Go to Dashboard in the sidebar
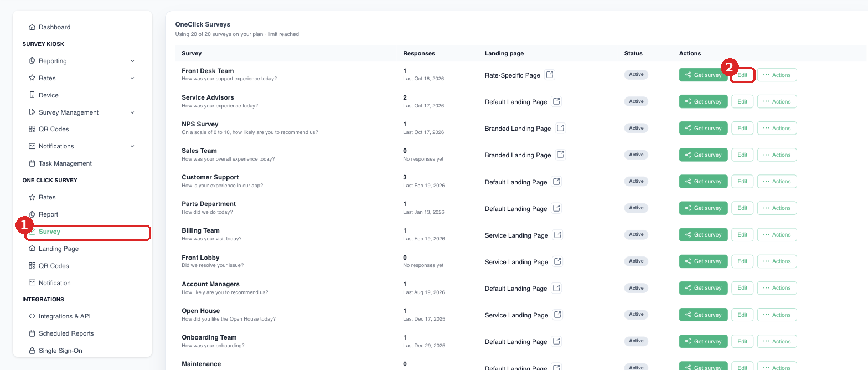 tap(54, 27)
